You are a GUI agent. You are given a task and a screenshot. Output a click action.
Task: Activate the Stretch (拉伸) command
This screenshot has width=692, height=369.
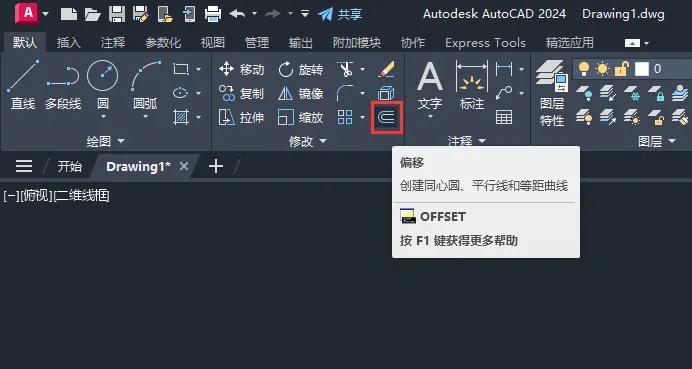(241, 117)
